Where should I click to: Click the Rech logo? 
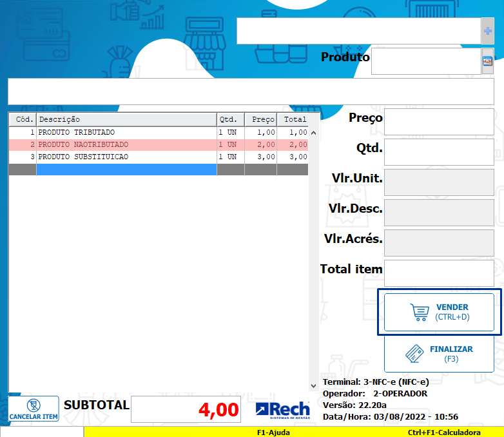coord(283,410)
